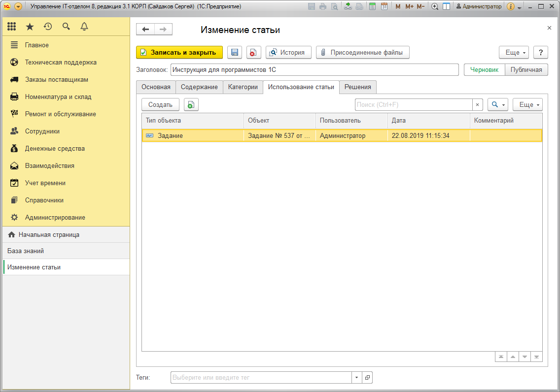
Task: Open Учет времени section
Action: point(66,183)
